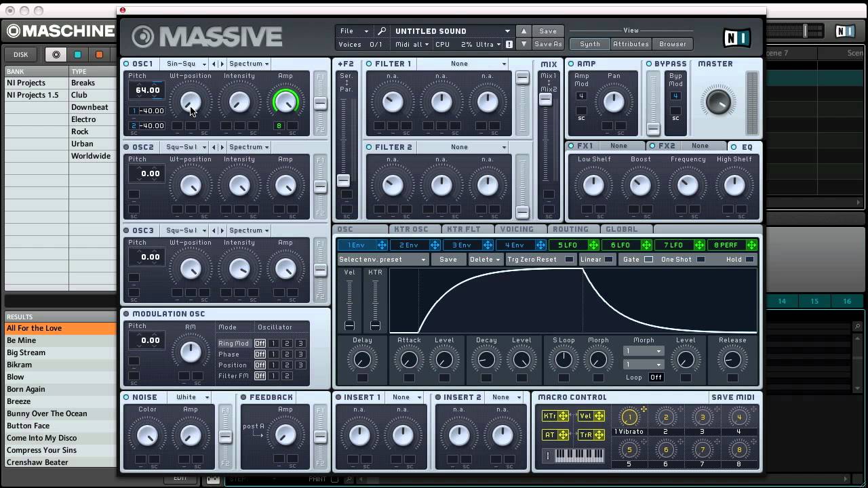This screenshot has height=488, width=868.
Task: Click the Mix1/Mix2 filter mix fader
Action: click(x=545, y=100)
